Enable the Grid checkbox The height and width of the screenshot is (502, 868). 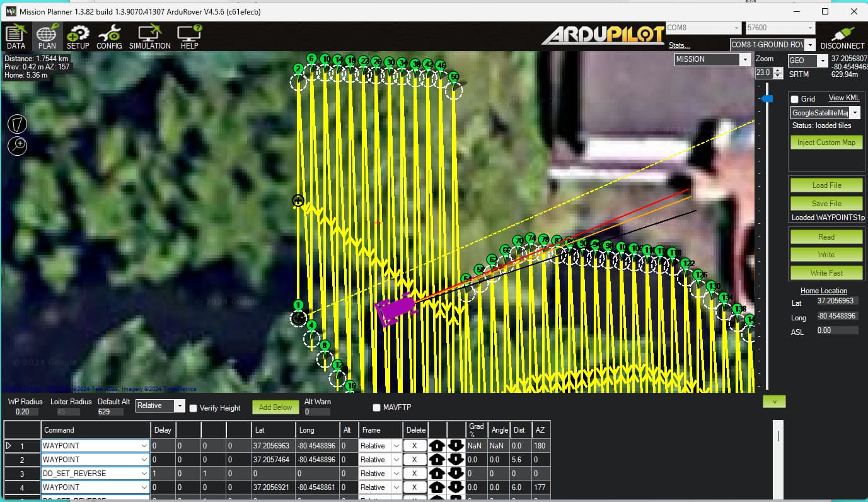pos(796,99)
